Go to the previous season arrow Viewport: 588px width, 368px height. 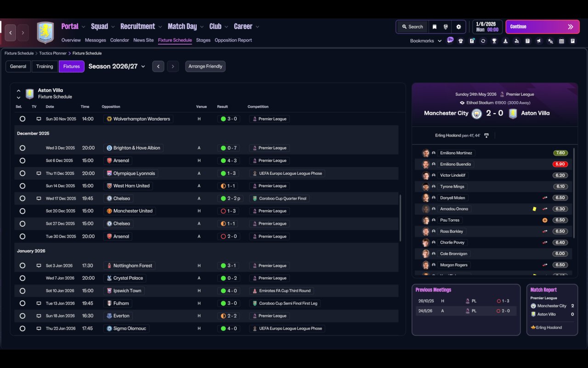point(158,66)
